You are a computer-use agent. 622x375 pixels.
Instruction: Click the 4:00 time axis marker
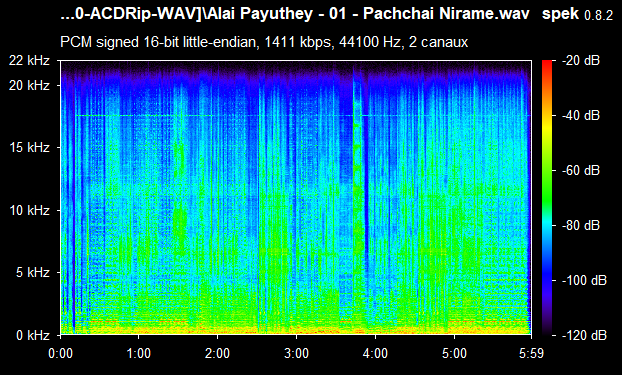point(375,353)
